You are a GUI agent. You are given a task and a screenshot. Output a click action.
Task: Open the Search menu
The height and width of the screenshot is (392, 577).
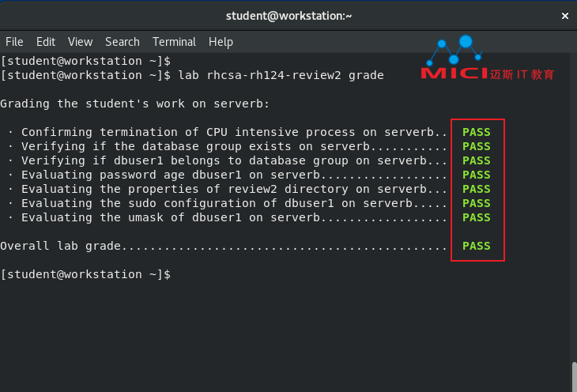(x=123, y=42)
